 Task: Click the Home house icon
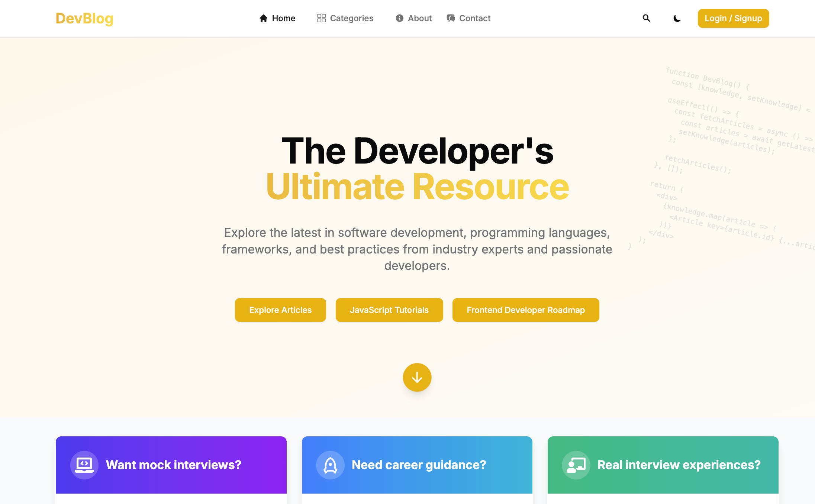264,18
